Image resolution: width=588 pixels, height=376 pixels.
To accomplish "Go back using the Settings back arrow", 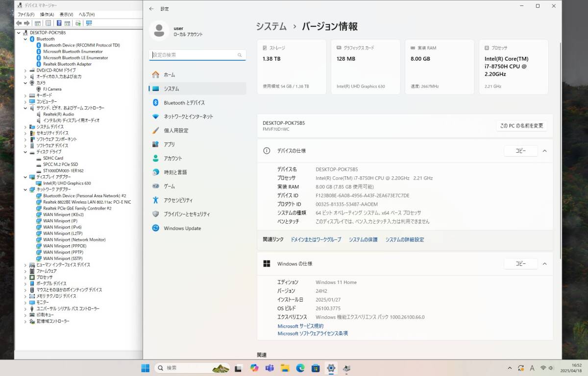I will point(151,9).
